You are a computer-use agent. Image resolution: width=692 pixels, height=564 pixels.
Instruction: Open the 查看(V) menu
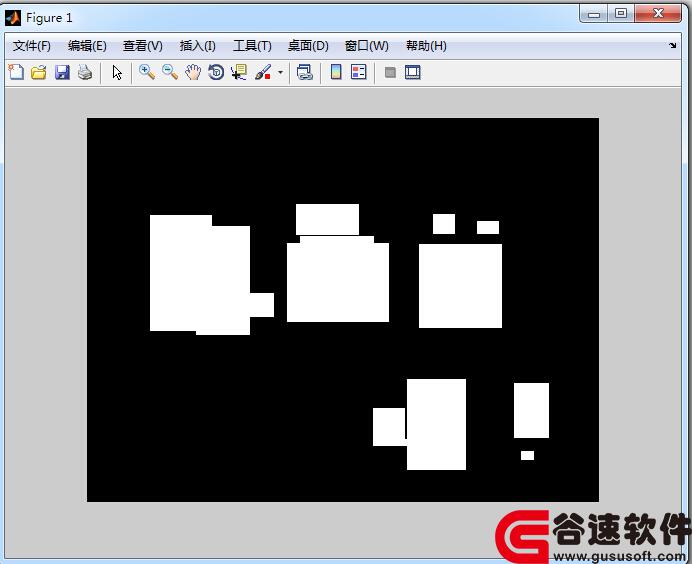point(143,46)
